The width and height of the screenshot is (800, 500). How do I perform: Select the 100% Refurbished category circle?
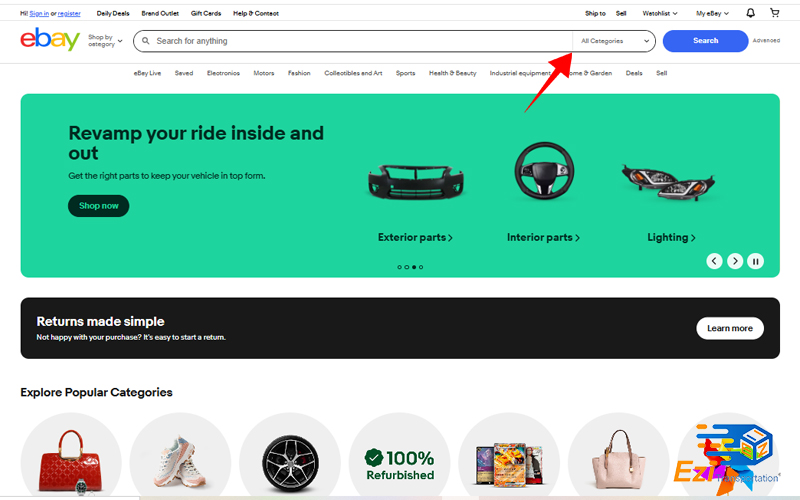click(x=399, y=460)
